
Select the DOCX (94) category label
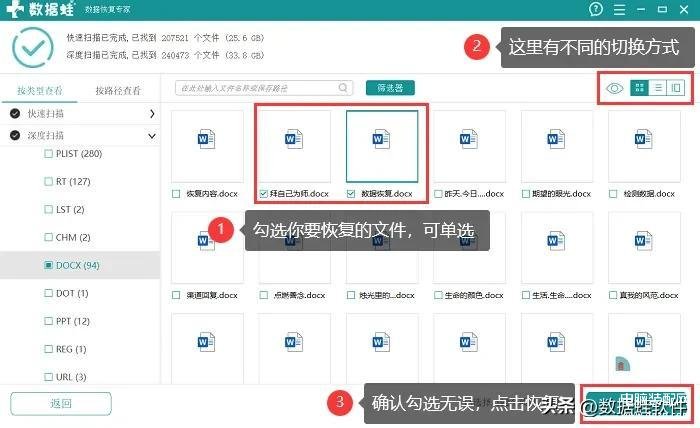point(78,265)
